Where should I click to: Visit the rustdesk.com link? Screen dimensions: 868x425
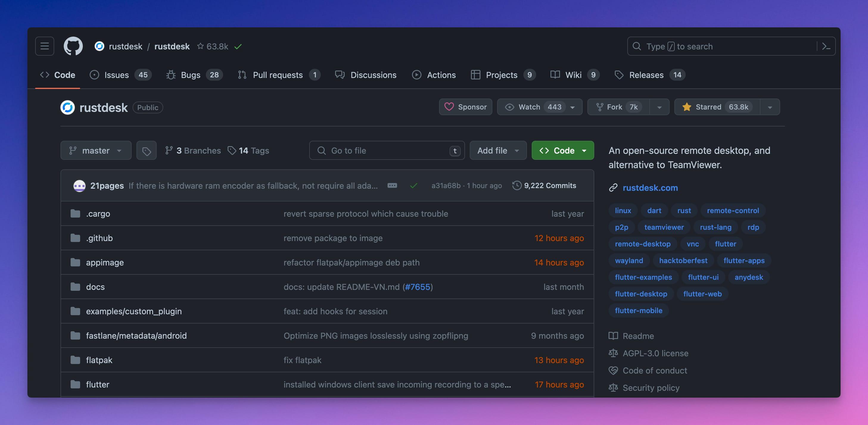pyautogui.click(x=650, y=188)
